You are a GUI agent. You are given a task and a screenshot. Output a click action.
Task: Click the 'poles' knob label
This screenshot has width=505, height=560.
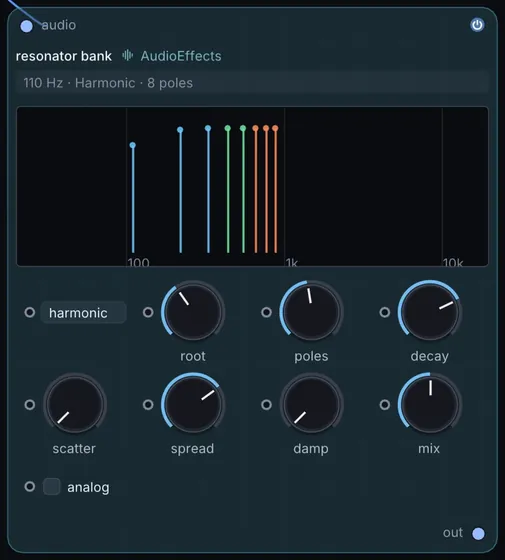tap(311, 356)
